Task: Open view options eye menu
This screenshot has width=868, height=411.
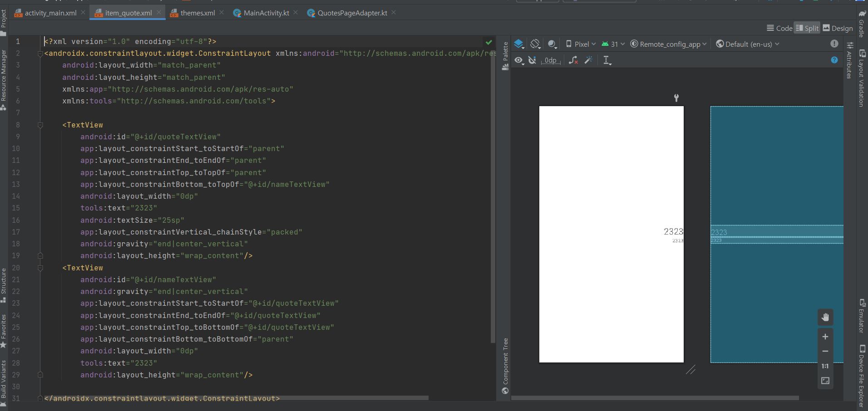Action: point(519,60)
